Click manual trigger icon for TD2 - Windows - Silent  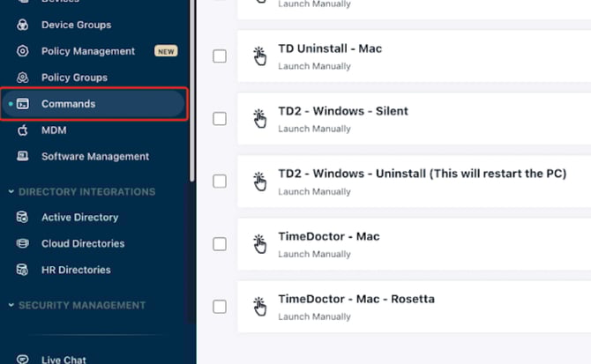[x=259, y=119]
